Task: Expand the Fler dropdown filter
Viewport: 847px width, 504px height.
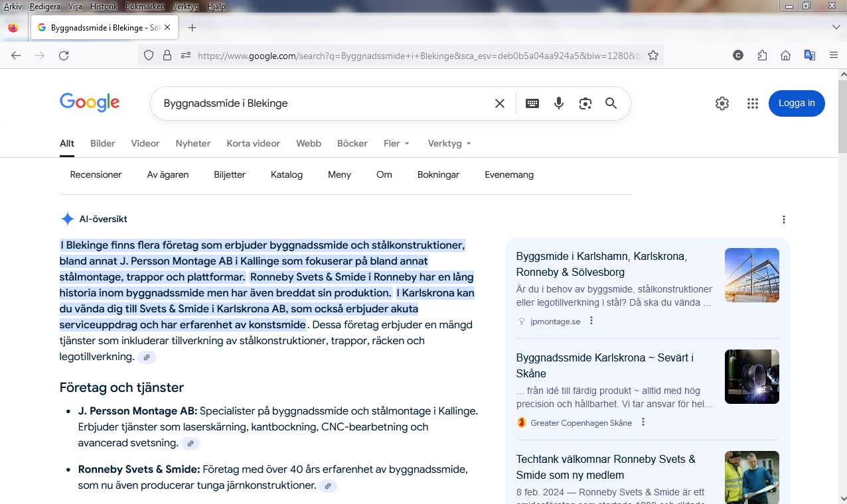Action: [x=396, y=143]
